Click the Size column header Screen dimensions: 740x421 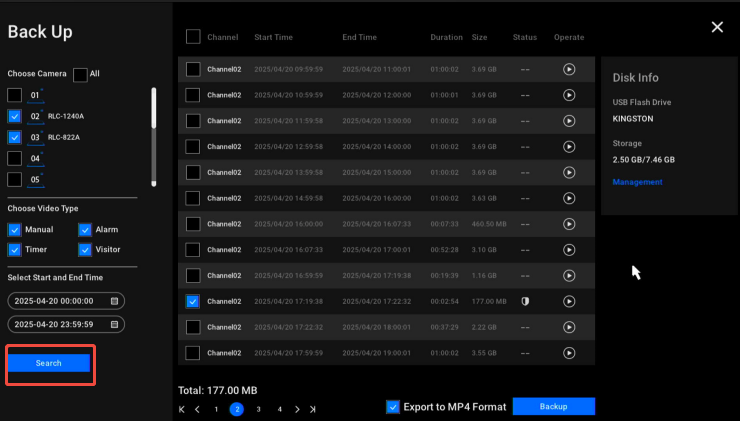(x=479, y=37)
